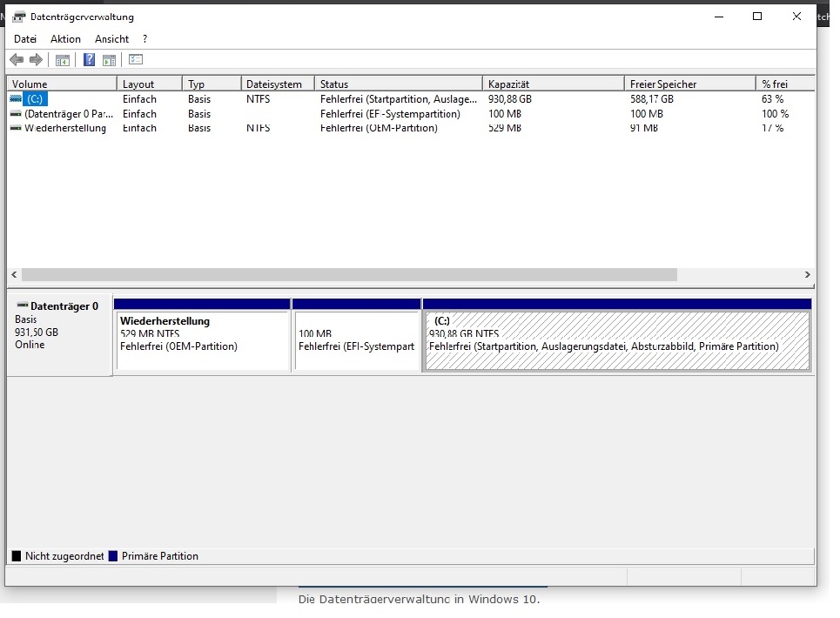Click the Wiederherstellung volume drive icon
Viewport: 840px width, 618px height.
click(x=16, y=128)
